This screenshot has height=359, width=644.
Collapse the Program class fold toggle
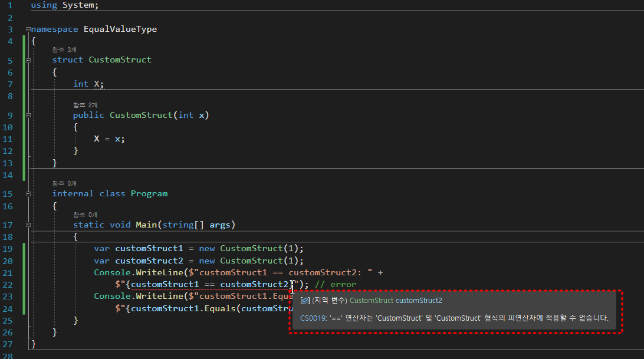pyautogui.click(x=28, y=193)
